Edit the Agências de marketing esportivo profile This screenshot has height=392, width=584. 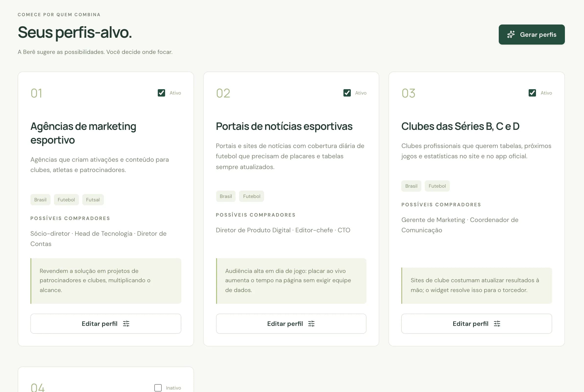pyautogui.click(x=106, y=324)
